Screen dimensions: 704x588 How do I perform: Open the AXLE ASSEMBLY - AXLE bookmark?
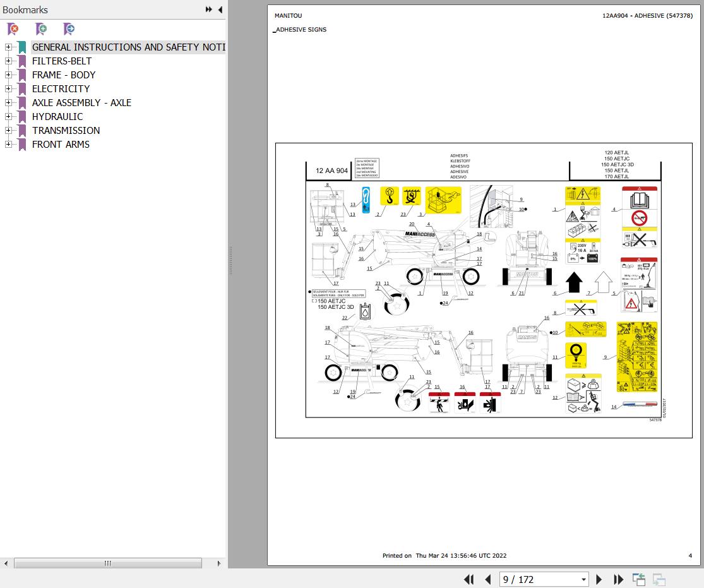[x=81, y=103]
